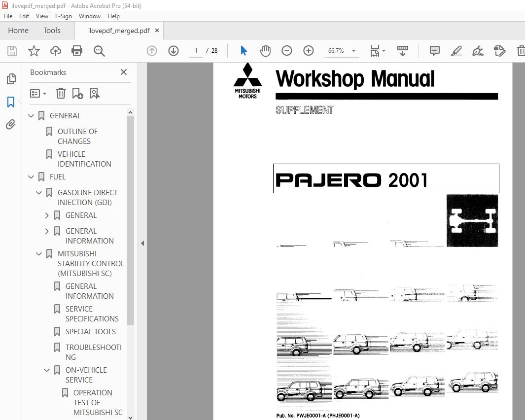525x420 pixels.
Task: Activate the Hand pan tool
Action: point(265,51)
